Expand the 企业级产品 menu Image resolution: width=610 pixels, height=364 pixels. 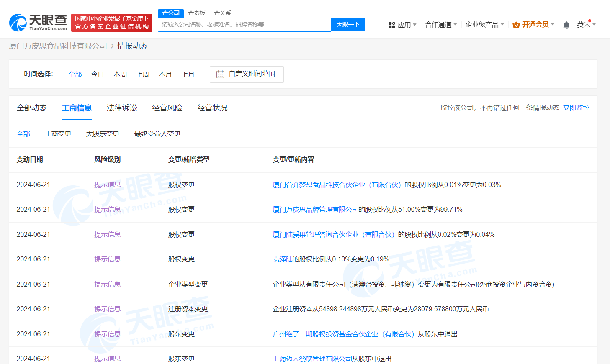click(484, 25)
